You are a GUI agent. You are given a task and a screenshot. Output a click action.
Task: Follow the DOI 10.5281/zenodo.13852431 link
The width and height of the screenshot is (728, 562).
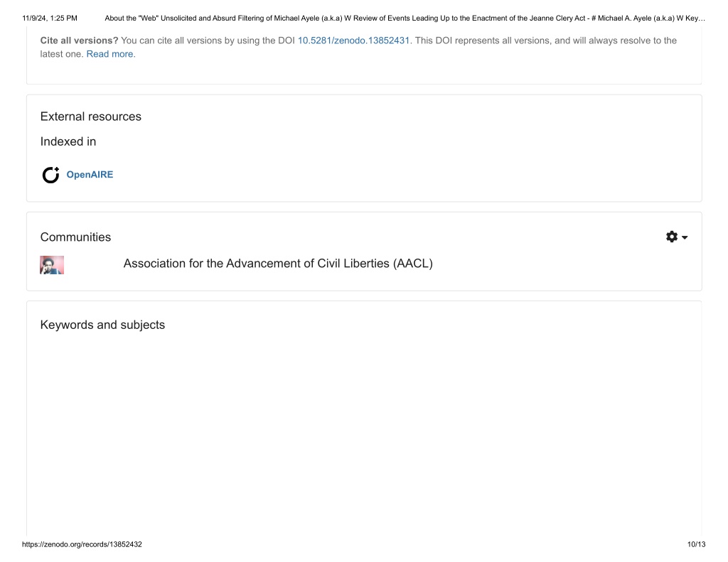353,40
